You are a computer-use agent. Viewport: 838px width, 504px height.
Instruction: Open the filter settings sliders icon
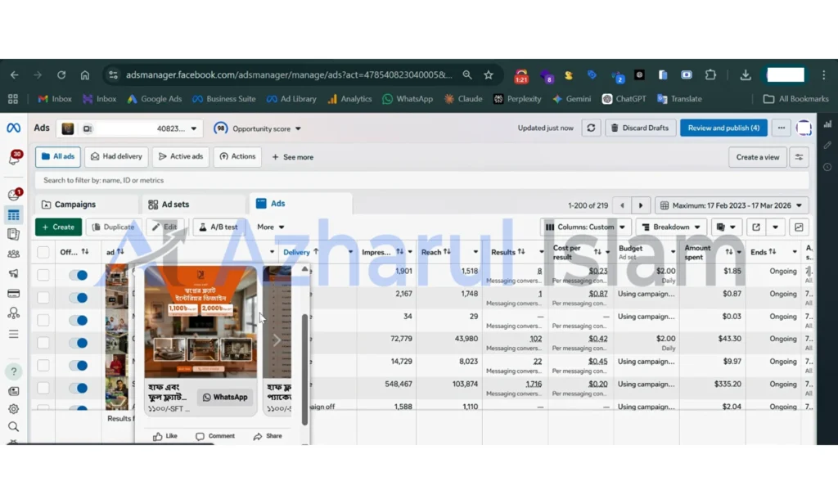[x=799, y=157]
